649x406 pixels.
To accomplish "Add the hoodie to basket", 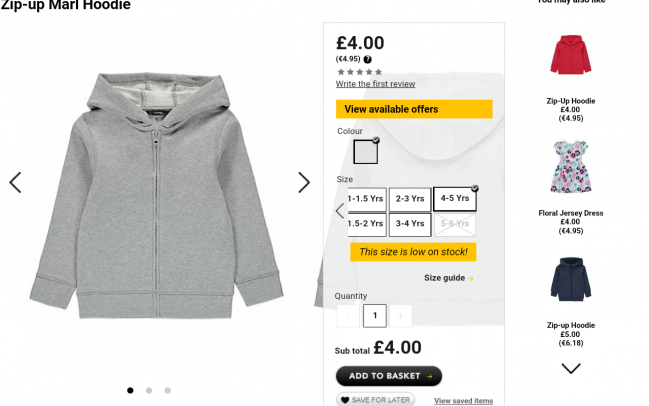I will pyautogui.click(x=389, y=376).
